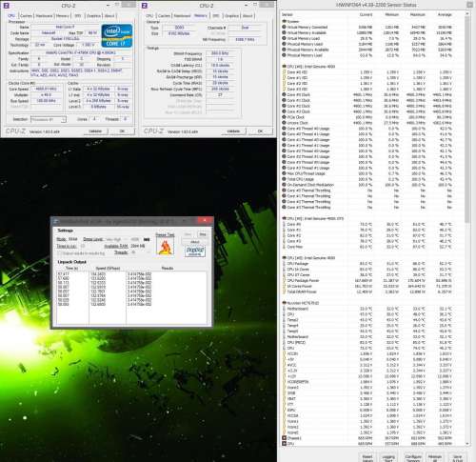Click the Maximum column header in HWiNFO
This screenshot has width=476, height=462.
pos(417,14)
